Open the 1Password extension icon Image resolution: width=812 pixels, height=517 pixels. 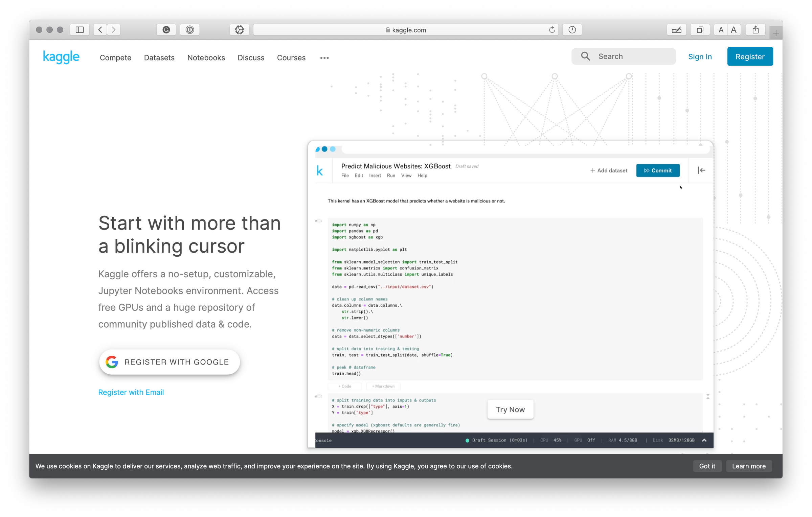pyautogui.click(x=190, y=30)
